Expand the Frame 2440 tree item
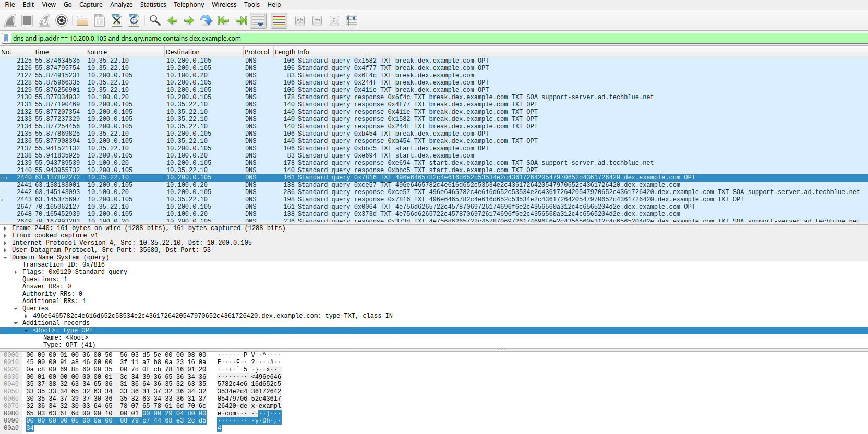The width and height of the screenshot is (868, 434). coord(5,228)
